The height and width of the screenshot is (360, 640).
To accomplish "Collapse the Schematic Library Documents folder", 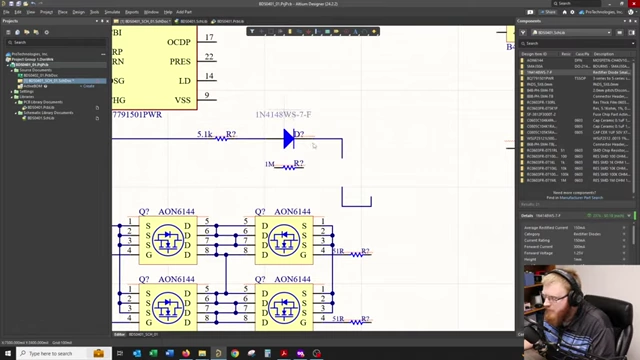I will 16,113.
